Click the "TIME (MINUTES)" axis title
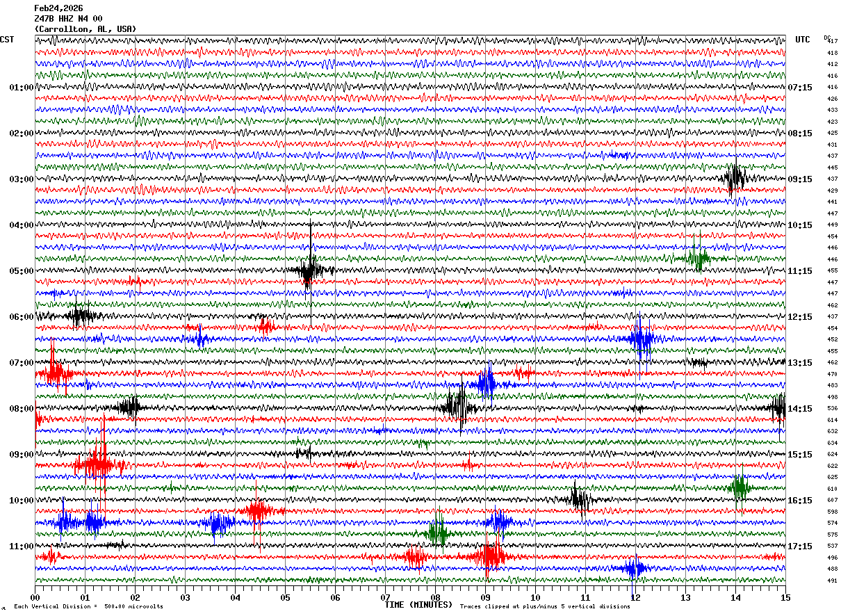The width and height of the screenshot is (841, 616). point(418,605)
